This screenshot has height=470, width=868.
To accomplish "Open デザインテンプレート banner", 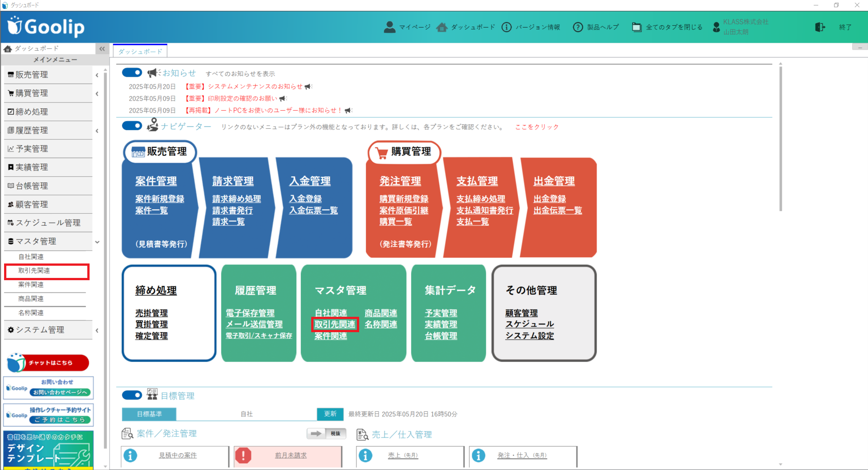I will (x=48, y=450).
